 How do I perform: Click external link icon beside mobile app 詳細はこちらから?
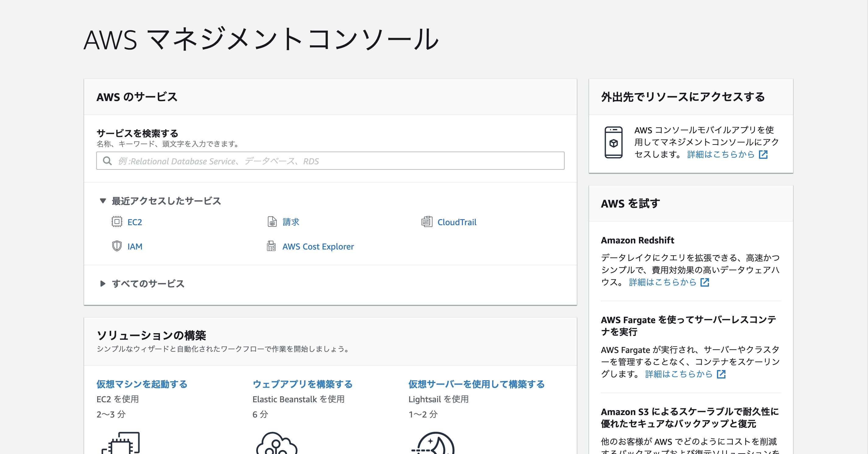(x=763, y=155)
